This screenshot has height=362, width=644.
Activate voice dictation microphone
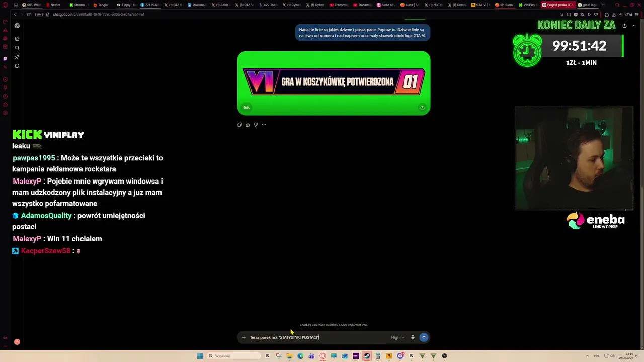tap(413, 337)
